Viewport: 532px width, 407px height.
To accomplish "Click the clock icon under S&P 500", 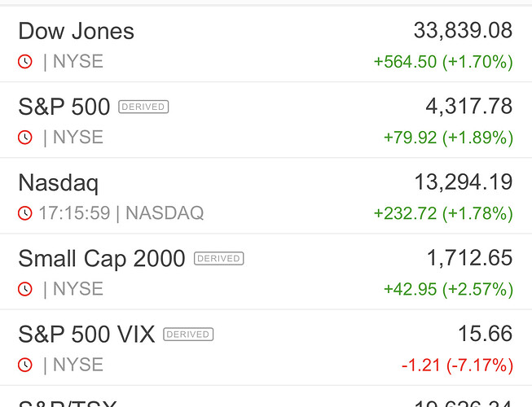I will (25, 138).
